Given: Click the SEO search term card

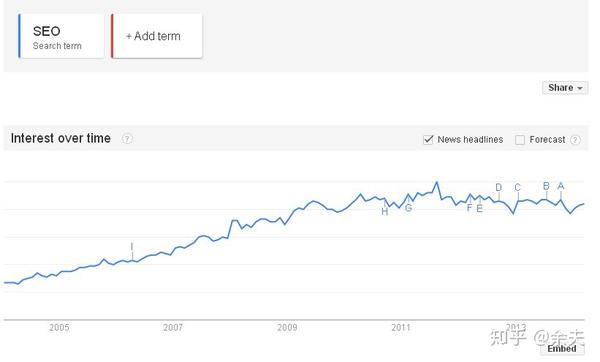Looking at the screenshot, I should pyautogui.click(x=62, y=36).
